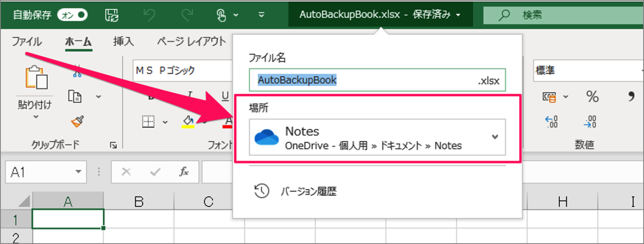Apply the Percent Style icon

592,96
